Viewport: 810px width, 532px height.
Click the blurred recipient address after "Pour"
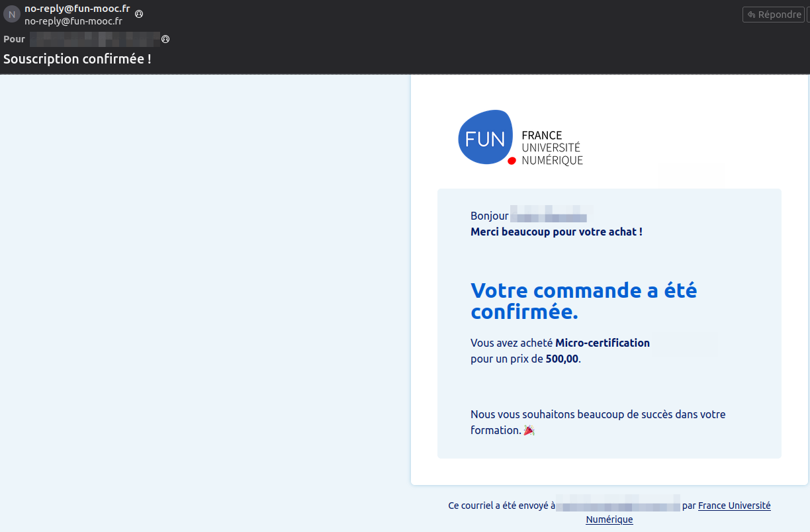[x=95, y=39]
